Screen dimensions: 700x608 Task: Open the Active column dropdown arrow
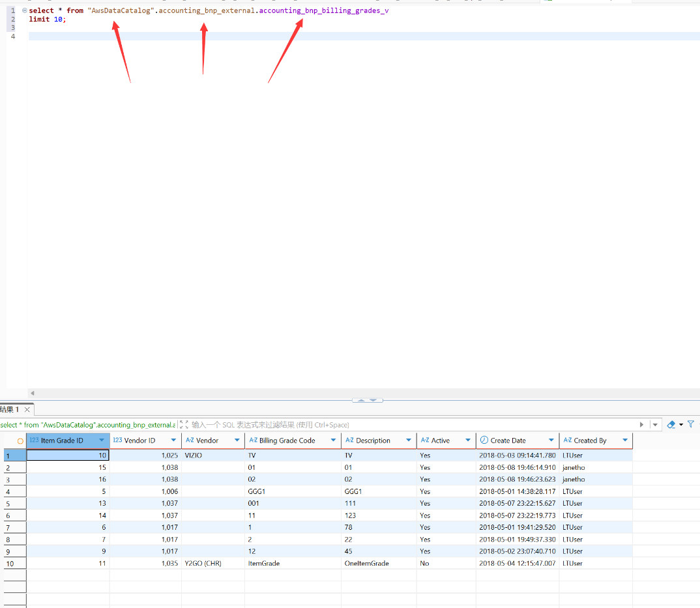tap(468, 440)
